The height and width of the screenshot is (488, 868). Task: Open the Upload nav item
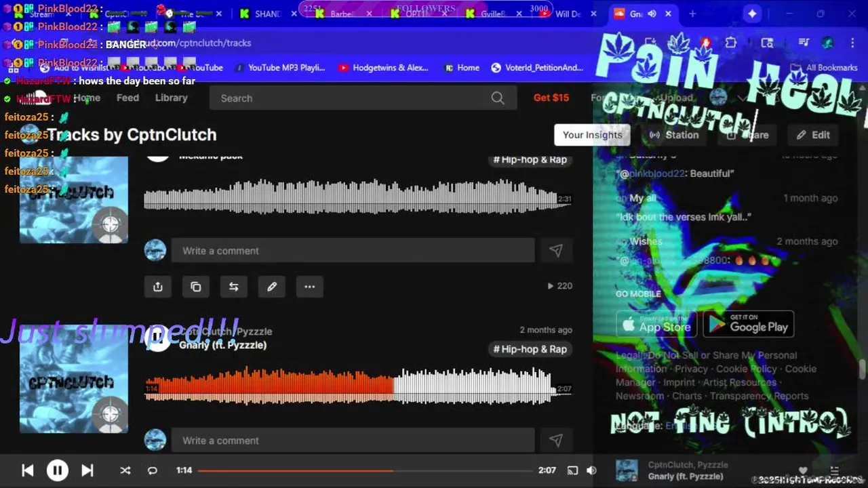click(676, 98)
